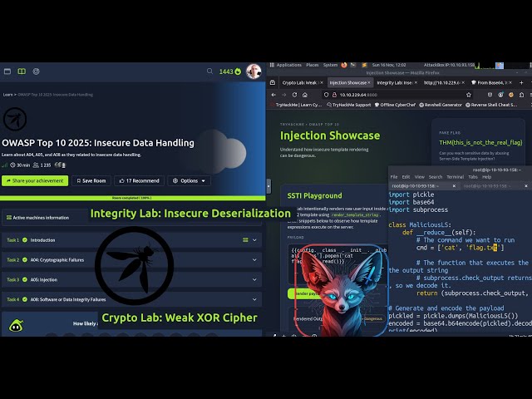The height and width of the screenshot is (399, 532).
Task: Click the Task 1 green checkmark
Action: (x=25, y=240)
